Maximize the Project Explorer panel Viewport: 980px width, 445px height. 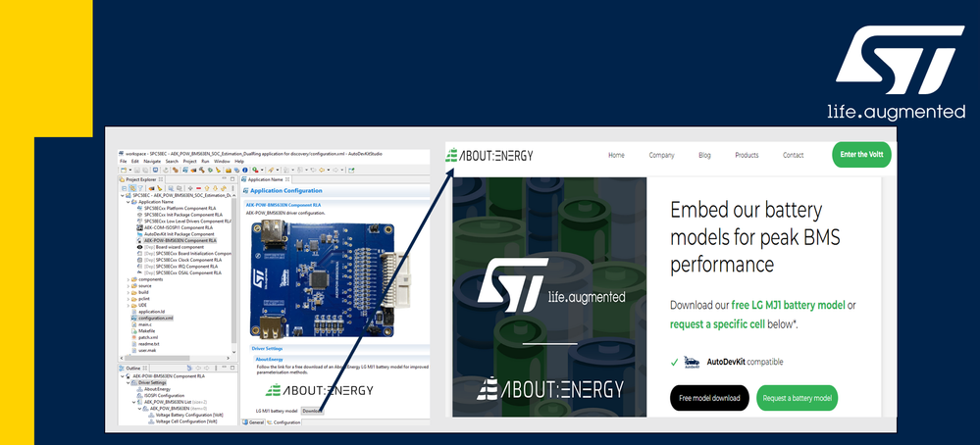point(232,179)
